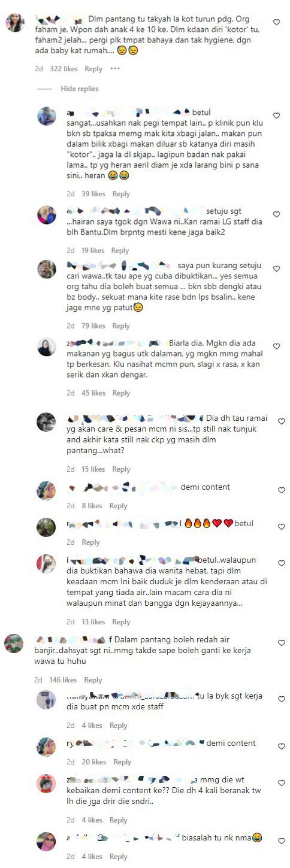
Task: Like the 'setuju sgt' reply
Action: click(x=276, y=214)
